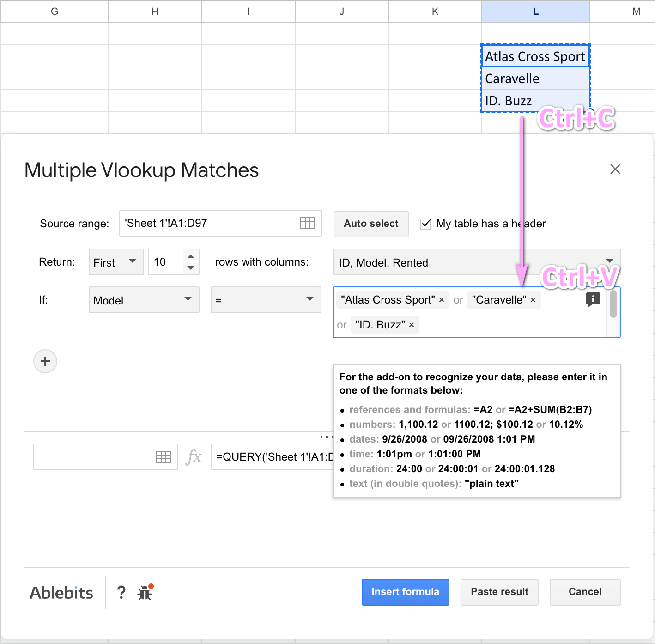This screenshot has height=644, width=655.
Task: Click the range picker icon near formula bar
Action: [x=164, y=457]
